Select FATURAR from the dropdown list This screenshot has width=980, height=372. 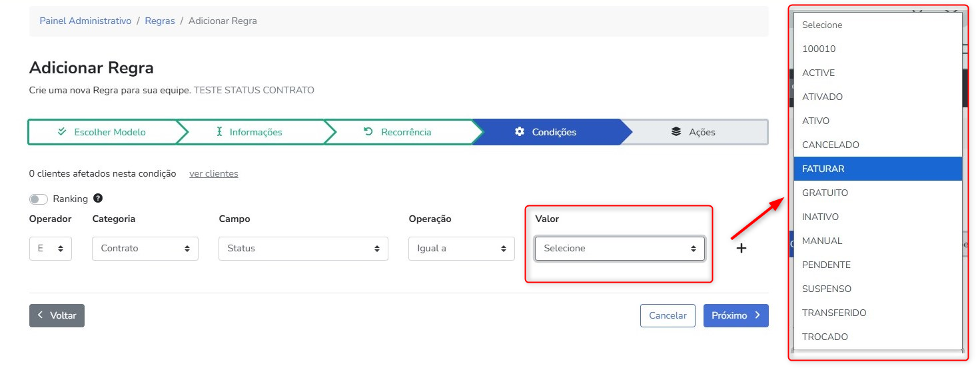(823, 169)
